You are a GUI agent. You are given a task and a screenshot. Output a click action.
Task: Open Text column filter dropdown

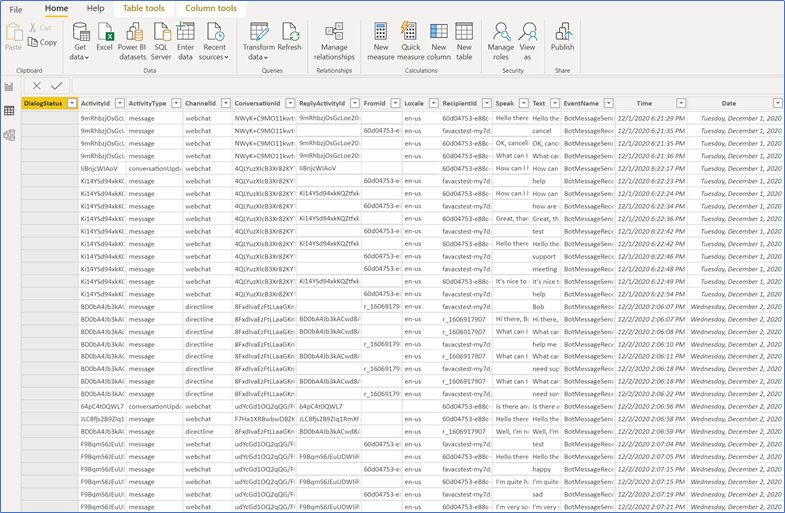tap(555, 103)
